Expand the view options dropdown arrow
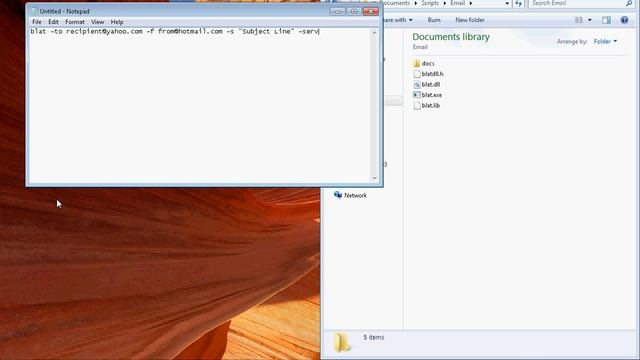This screenshot has width=640, height=360. (589, 20)
